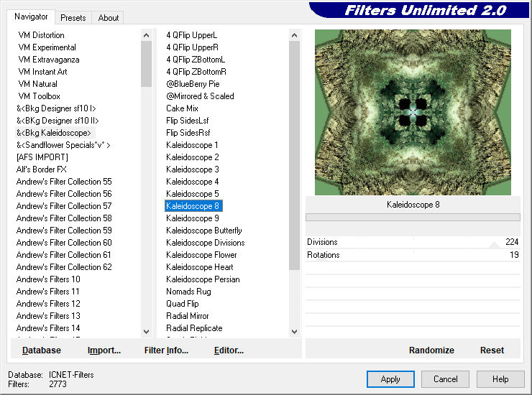Select VM Instant Art category

point(42,72)
